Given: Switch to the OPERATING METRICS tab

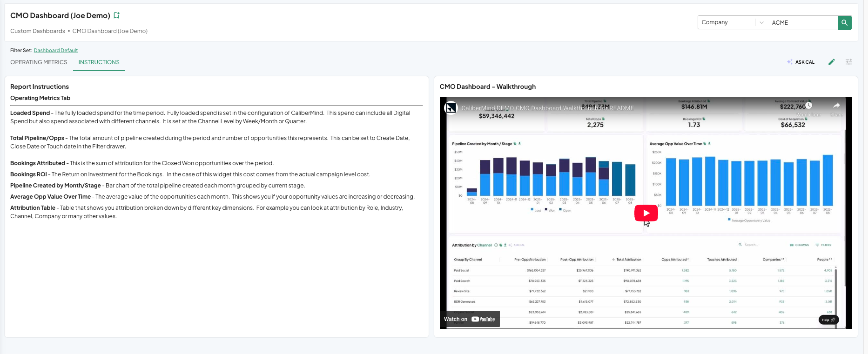Looking at the screenshot, I should [x=39, y=62].
